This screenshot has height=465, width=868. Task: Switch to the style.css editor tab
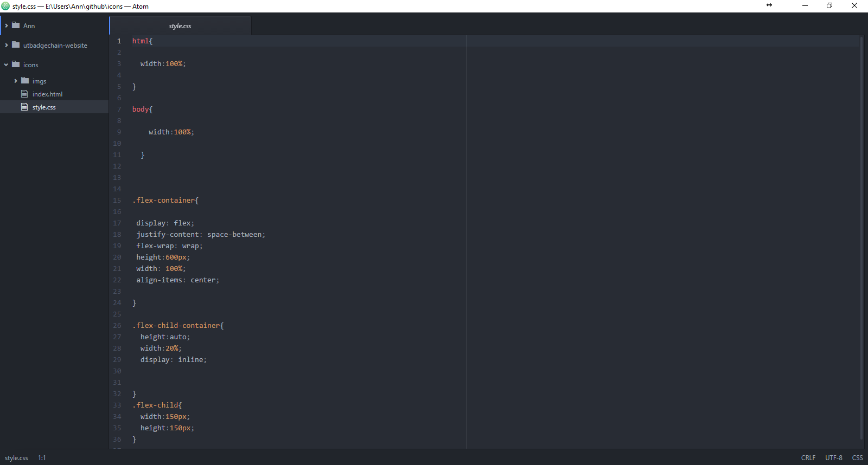(180, 26)
